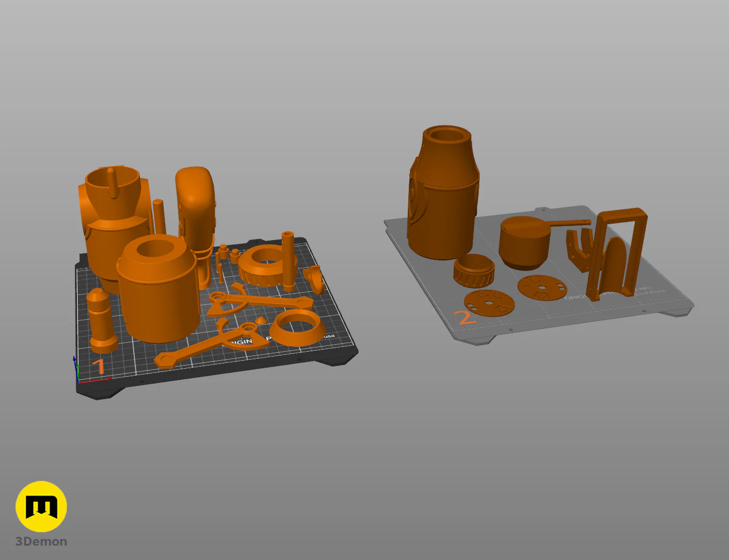Select the small half-disc part on plate 1's right edge
This screenshot has width=729, height=560.
(x=315, y=280)
